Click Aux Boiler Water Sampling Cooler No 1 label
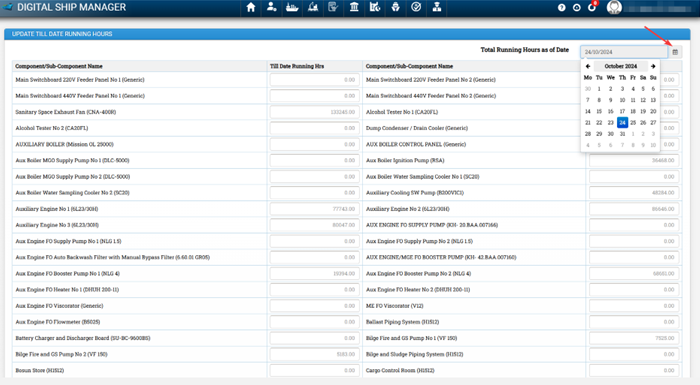 [x=422, y=177]
